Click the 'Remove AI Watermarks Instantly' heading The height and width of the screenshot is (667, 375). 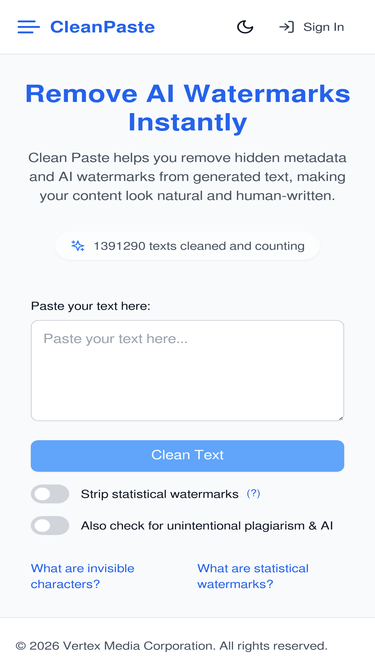pos(188,108)
